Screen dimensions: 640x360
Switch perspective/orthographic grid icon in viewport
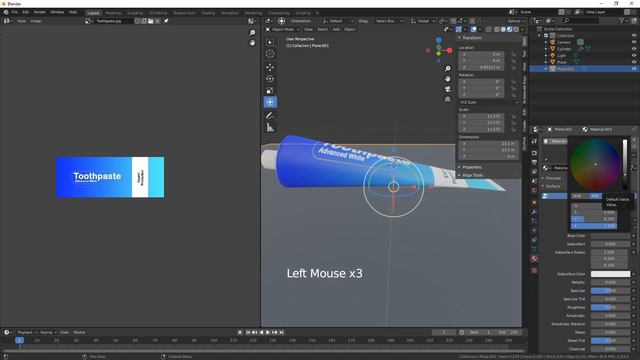[x=448, y=99]
